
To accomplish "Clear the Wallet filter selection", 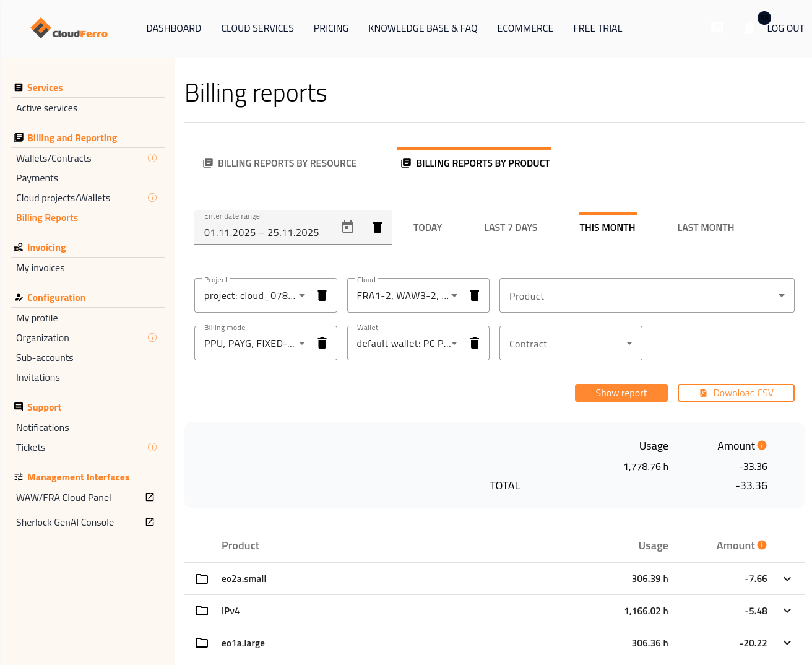I will (475, 343).
